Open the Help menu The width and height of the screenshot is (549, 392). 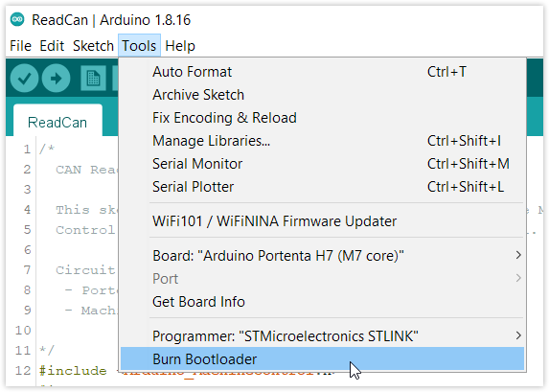point(180,46)
